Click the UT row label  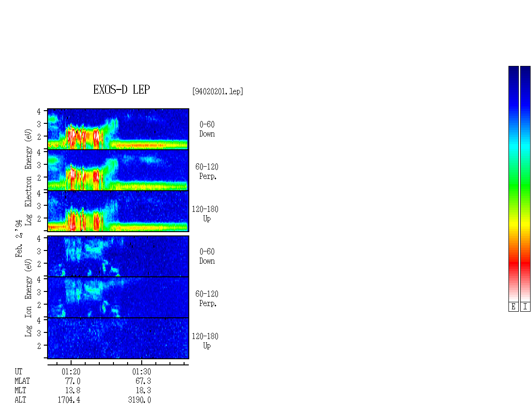pyautogui.click(x=19, y=372)
